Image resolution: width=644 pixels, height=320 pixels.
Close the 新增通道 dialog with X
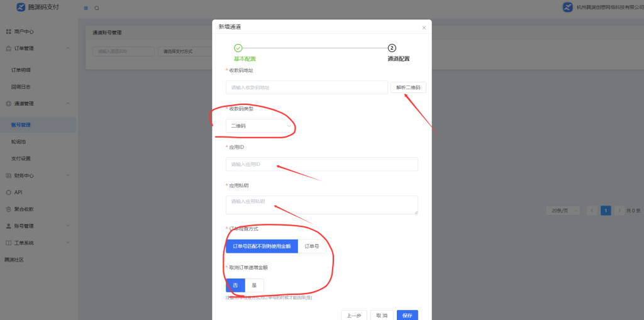424,28
